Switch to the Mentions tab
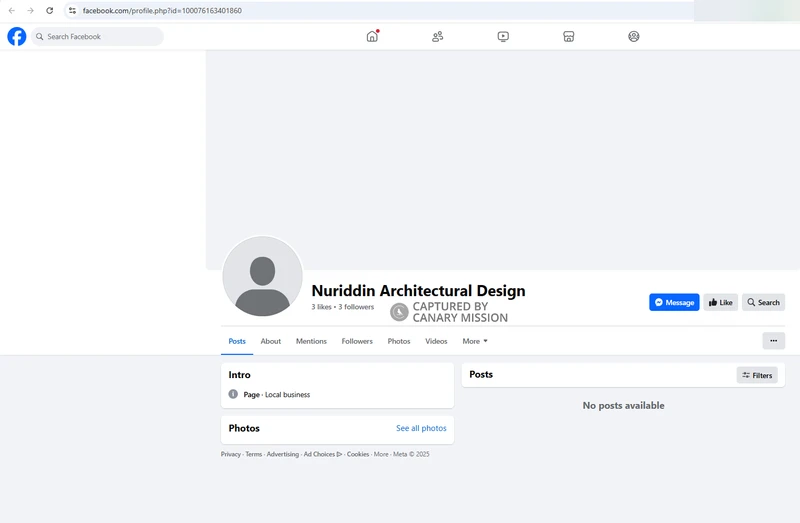 (311, 341)
